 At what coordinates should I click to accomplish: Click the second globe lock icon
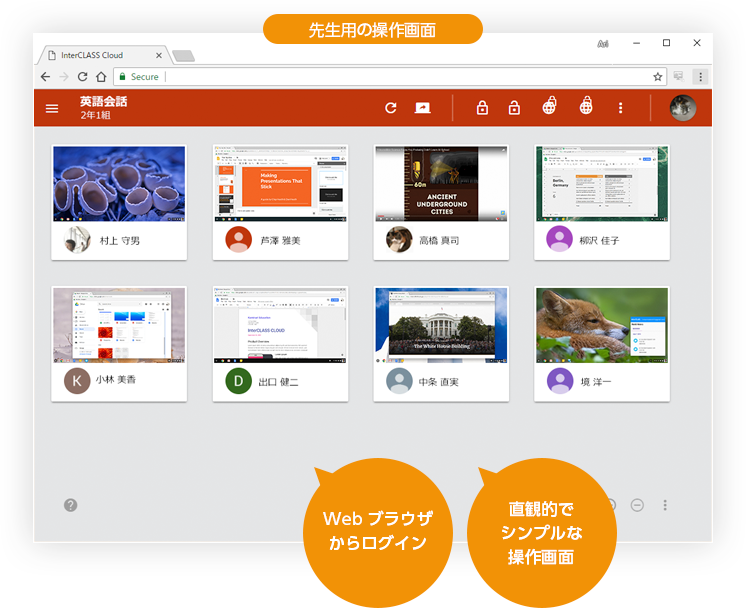(585, 108)
